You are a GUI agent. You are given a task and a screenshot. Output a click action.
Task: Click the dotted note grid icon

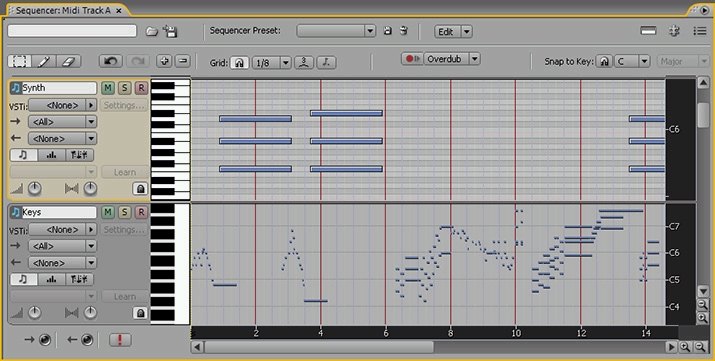pos(326,62)
